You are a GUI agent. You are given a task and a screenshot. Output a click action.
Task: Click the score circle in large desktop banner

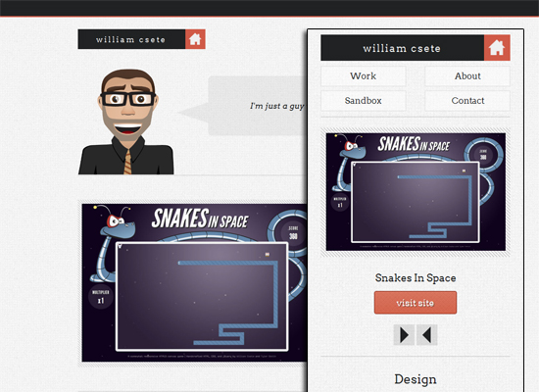[x=293, y=233]
